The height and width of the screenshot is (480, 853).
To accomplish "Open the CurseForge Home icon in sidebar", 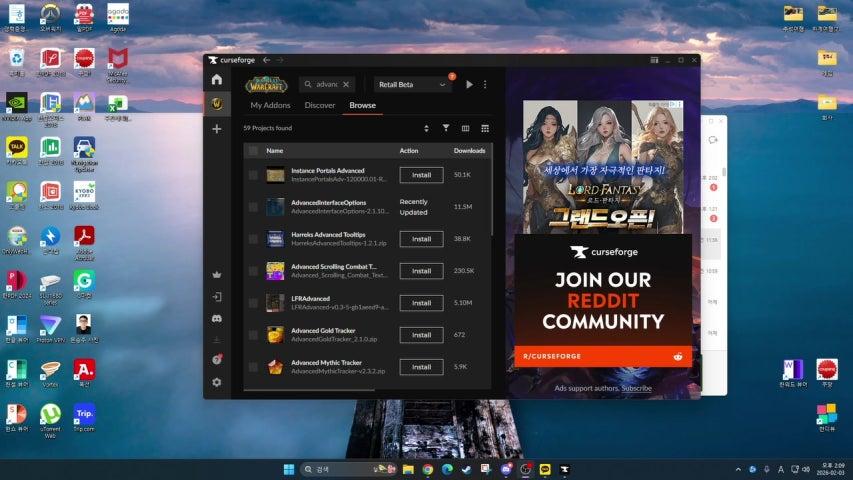I will coord(217,80).
